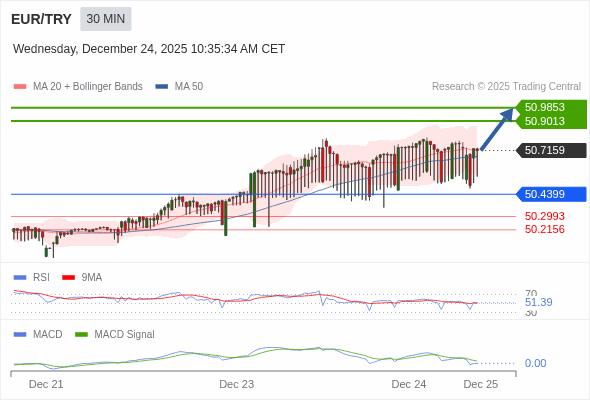
Task: Select the date and time text
Action: (x=149, y=49)
